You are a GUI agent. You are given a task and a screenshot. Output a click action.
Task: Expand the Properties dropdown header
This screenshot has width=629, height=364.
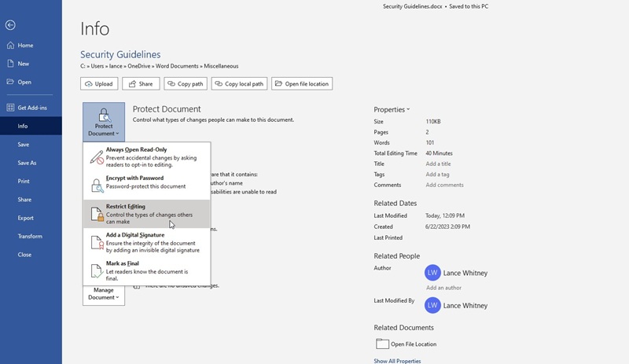click(x=392, y=109)
